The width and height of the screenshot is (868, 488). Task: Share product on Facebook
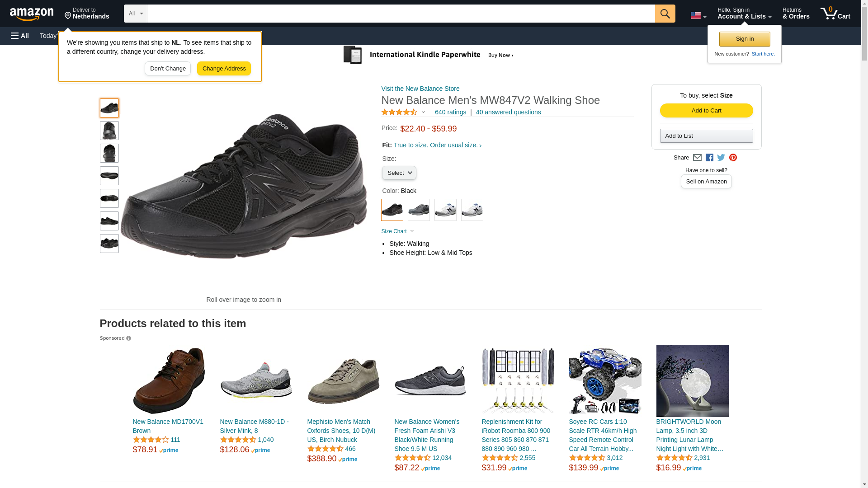pos(709,158)
